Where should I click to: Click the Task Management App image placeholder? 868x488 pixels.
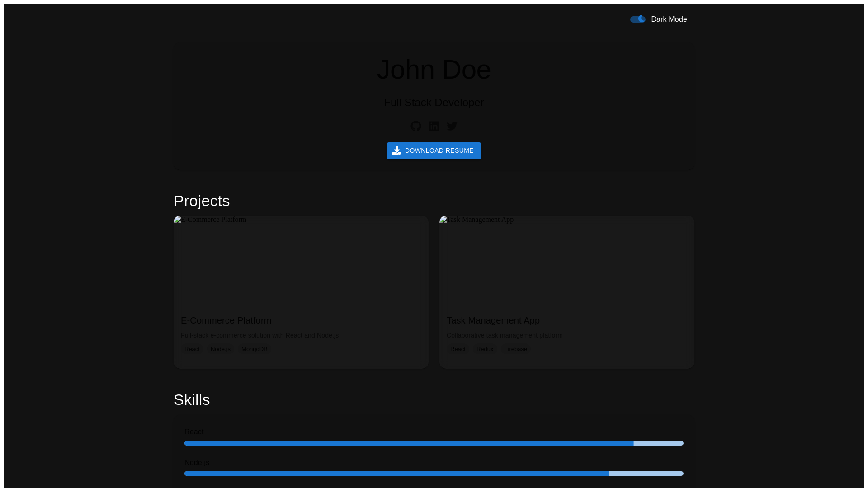(566, 262)
